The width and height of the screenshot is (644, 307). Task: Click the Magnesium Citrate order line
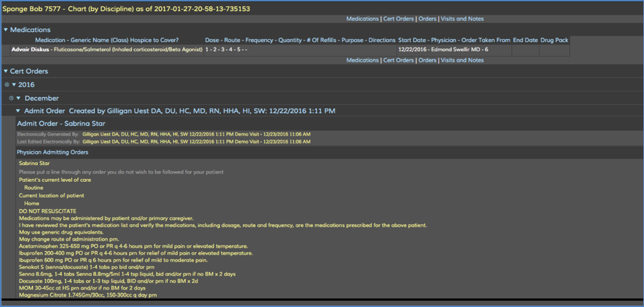coord(87,295)
